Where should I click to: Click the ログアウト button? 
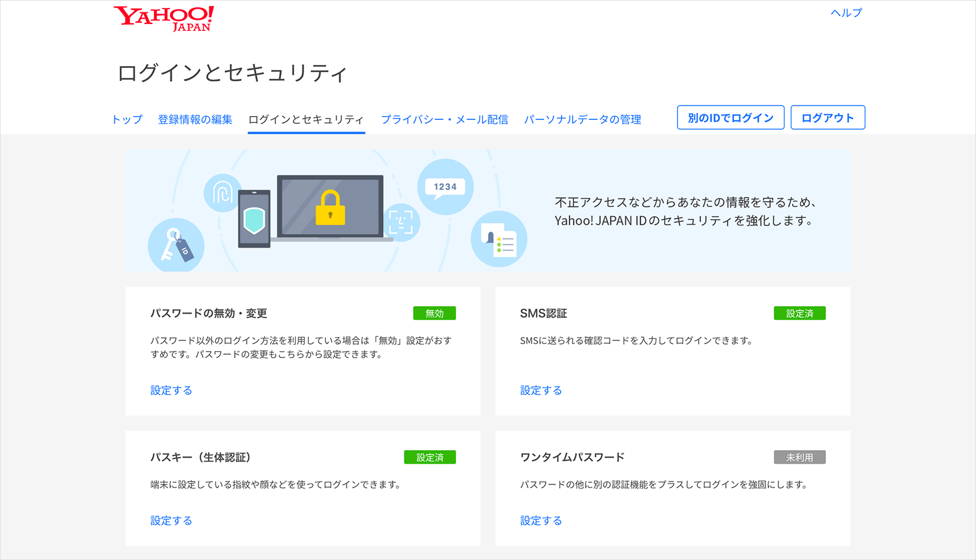pos(828,117)
